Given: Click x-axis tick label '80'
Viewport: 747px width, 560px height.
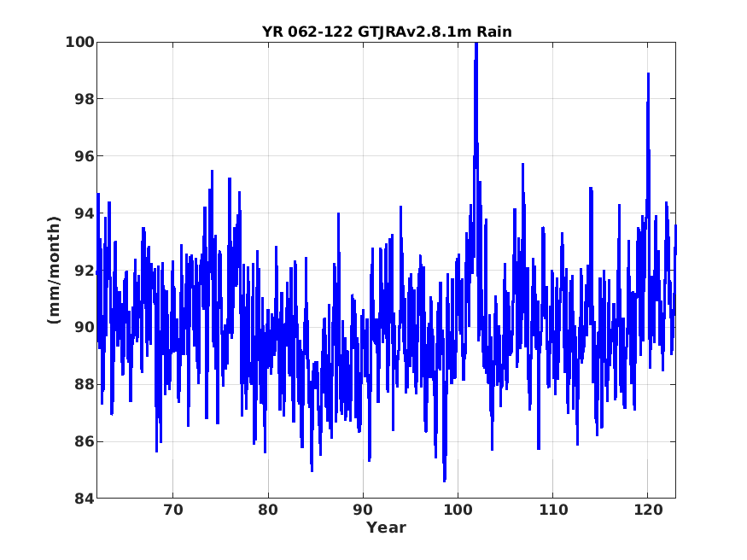Looking at the screenshot, I should point(268,510).
